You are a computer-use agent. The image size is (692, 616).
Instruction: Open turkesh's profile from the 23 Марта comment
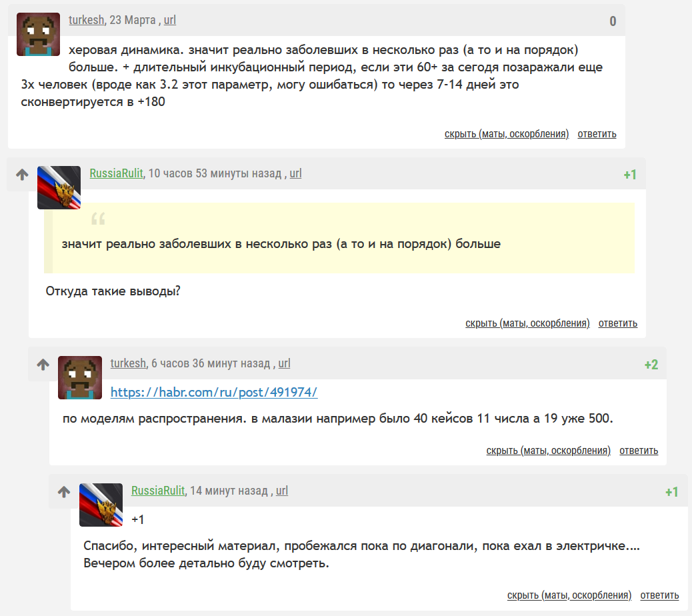click(x=87, y=20)
